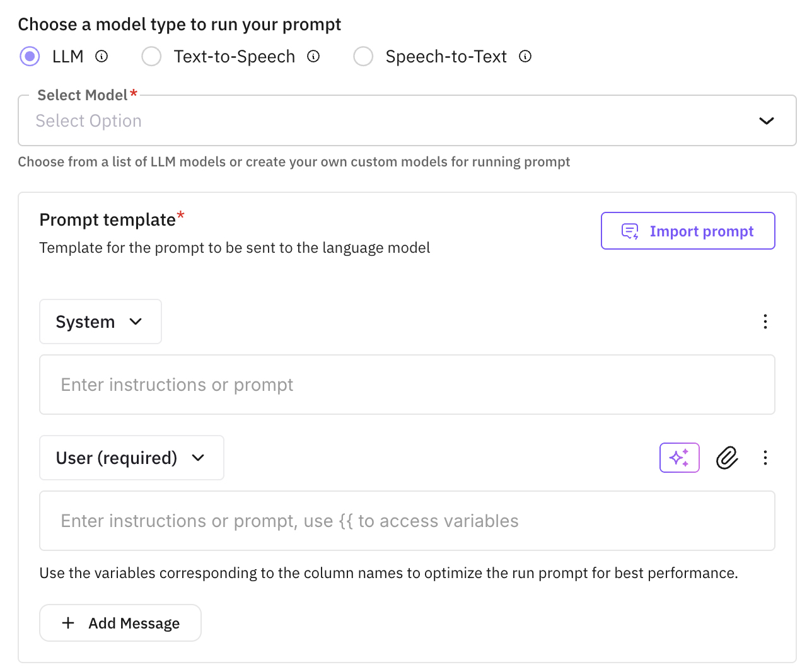Image resolution: width=807 pixels, height=672 pixels.
Task: Click the LLM info icon
Action: tap(102, 57)
